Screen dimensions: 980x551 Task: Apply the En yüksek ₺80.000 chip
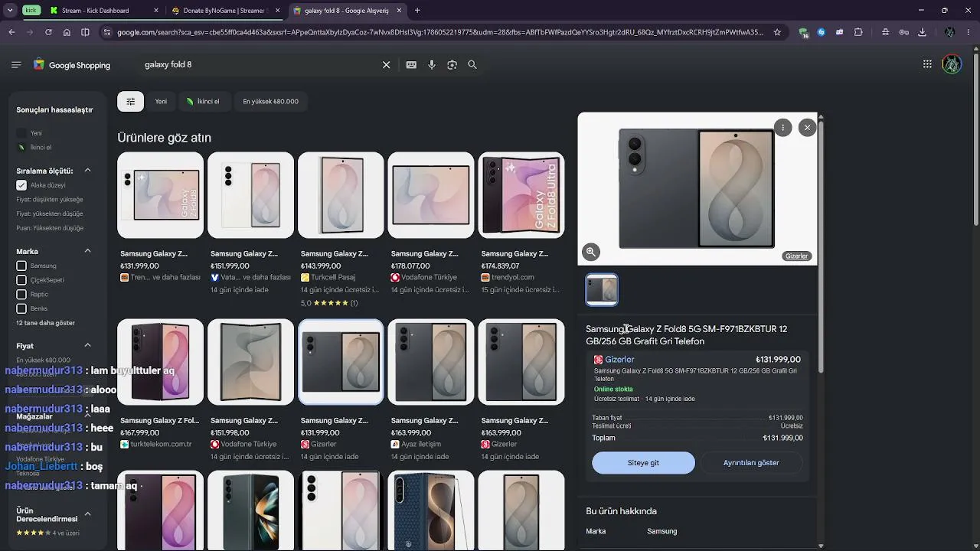(270, 101)
